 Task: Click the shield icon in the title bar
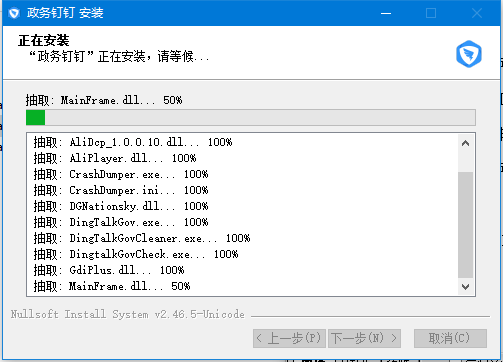14,13
